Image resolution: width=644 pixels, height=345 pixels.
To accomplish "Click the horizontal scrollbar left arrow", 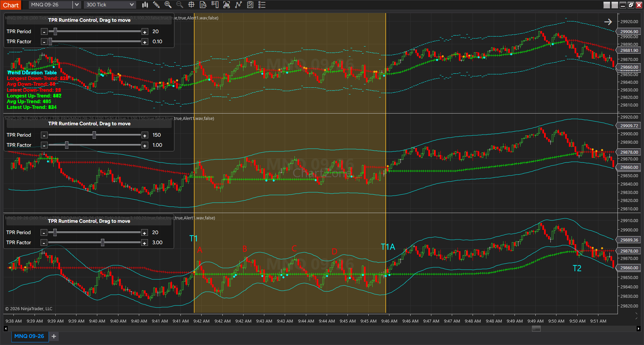I will [6, 329].
